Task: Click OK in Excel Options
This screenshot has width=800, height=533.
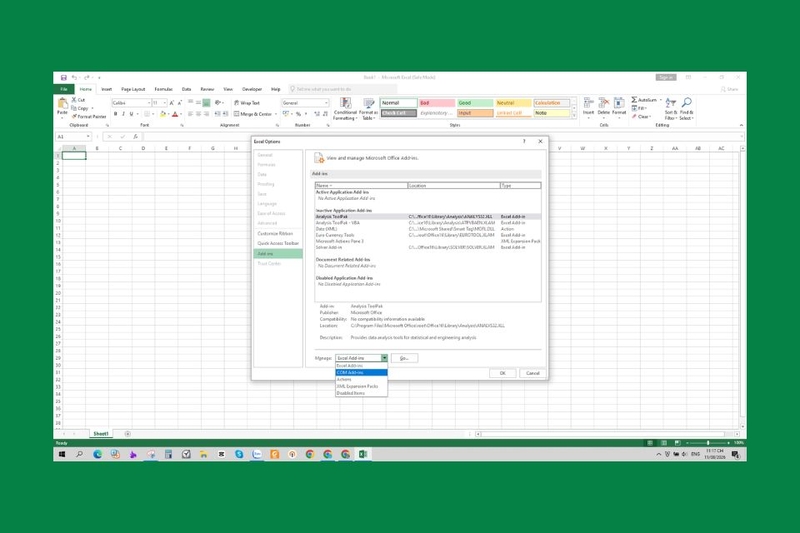Action: [503, 373]
